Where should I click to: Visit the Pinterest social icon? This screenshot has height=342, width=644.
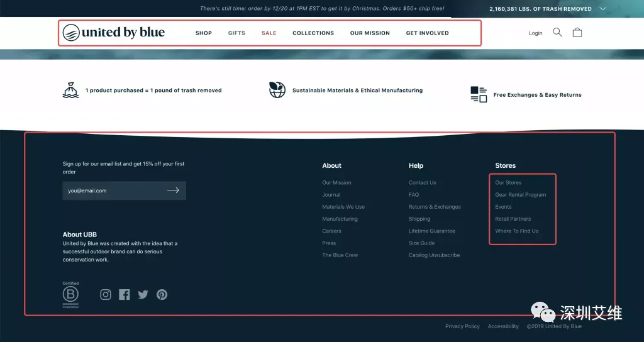pos(162,294)
